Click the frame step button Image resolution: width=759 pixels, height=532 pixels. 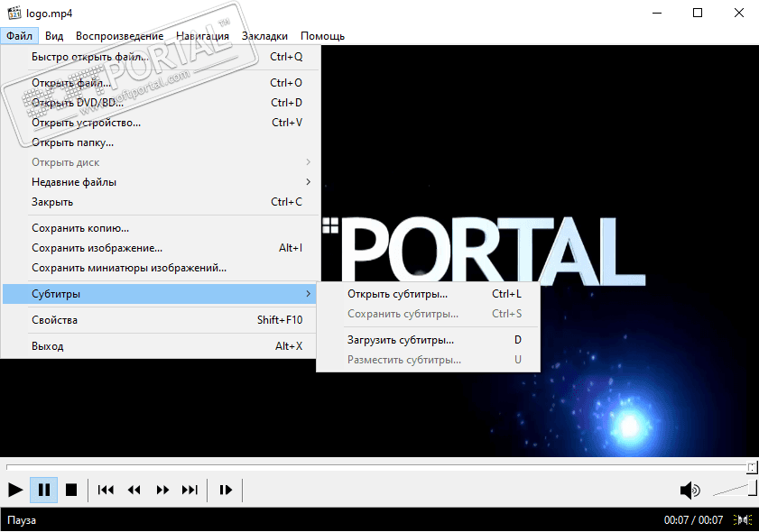tap(226, 490)
